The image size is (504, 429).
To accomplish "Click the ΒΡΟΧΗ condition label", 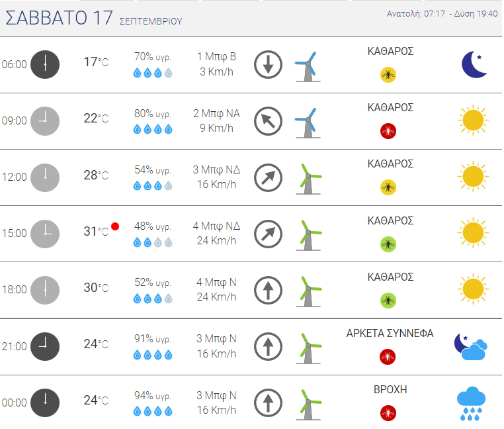I will (x=390, y=389).
